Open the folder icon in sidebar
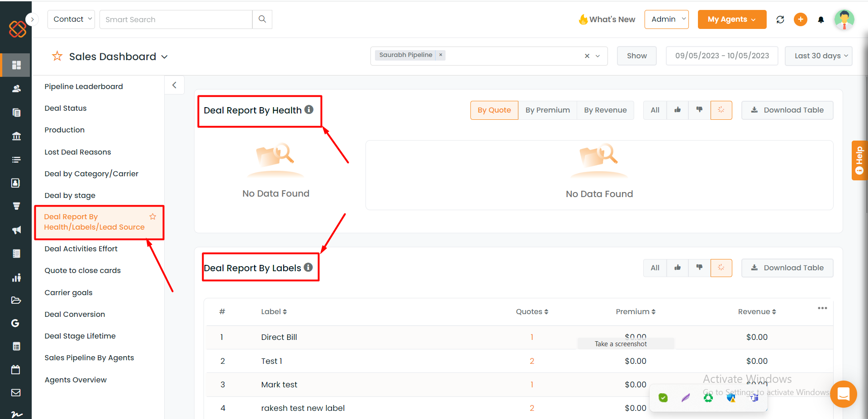The width and height of the screenshot is (868, 419). coord(16,300)
